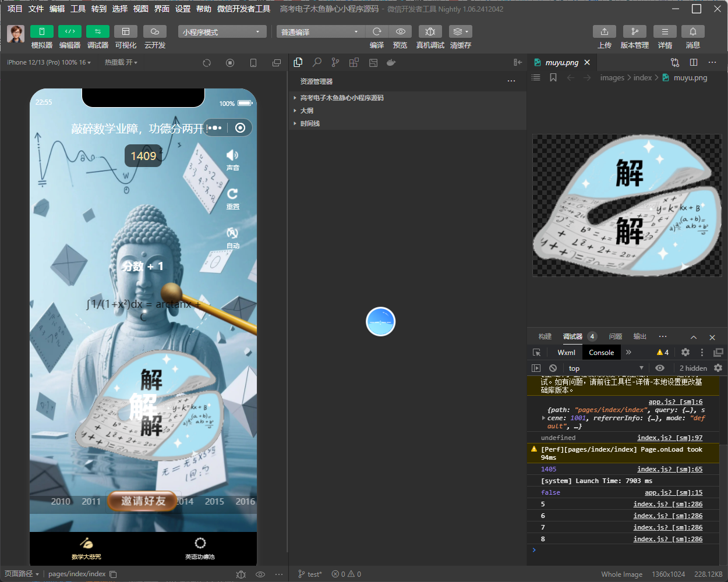Toggle 自动 auto mode in the mini program

(x=232, y=237)
